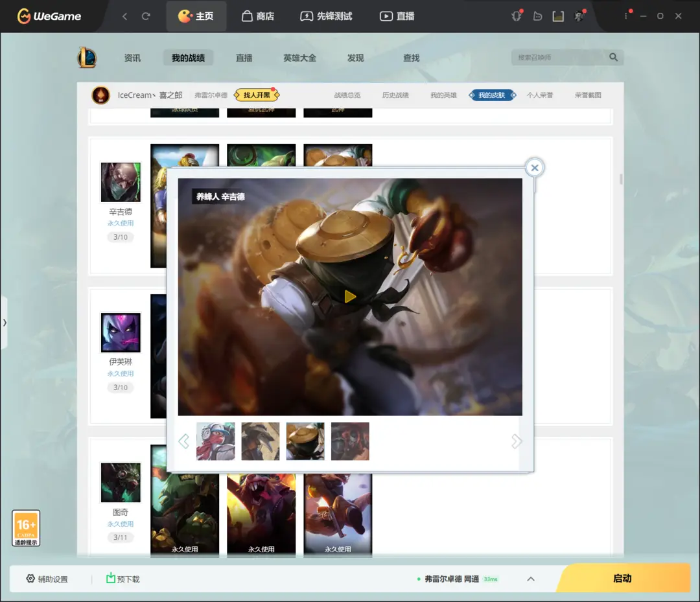The width and height of the screenshot is (700, 602).
Task: Select the 我的战绩 section
Action: (x=189, y=58)
